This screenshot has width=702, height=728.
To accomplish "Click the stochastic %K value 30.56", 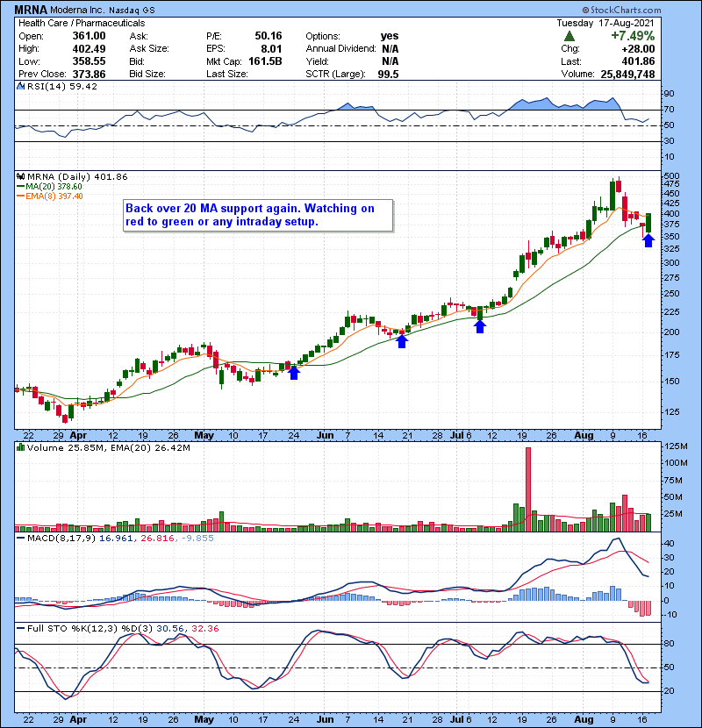I will click(x=170, y=629).
